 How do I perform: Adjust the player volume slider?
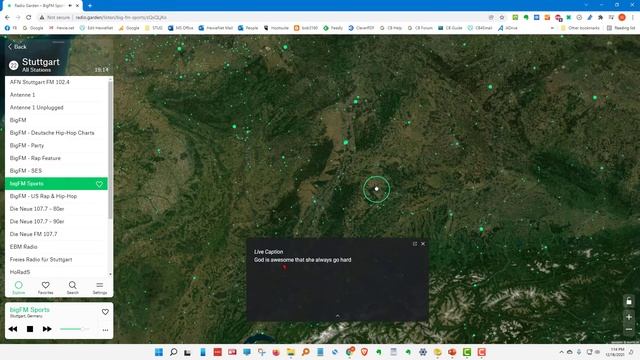point(74,329)
